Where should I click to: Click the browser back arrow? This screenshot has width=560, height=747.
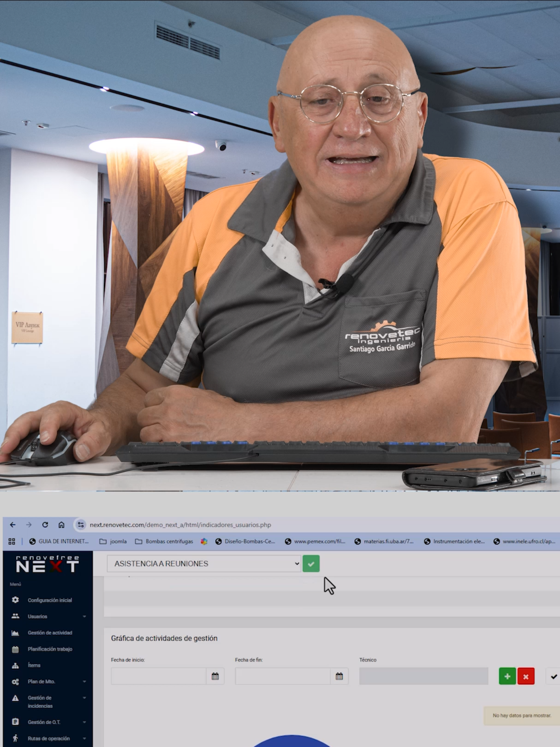point(13,525)
